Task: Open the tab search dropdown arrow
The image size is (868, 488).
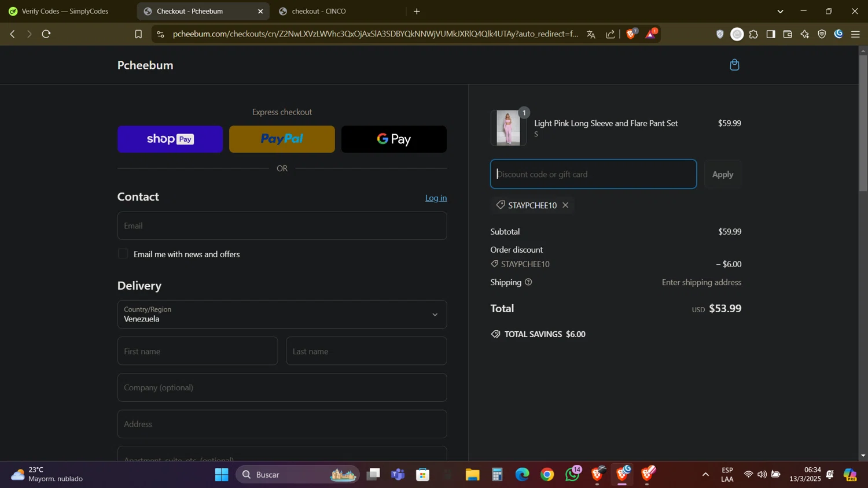Action: pyautogui.click(x=780, y=11)
